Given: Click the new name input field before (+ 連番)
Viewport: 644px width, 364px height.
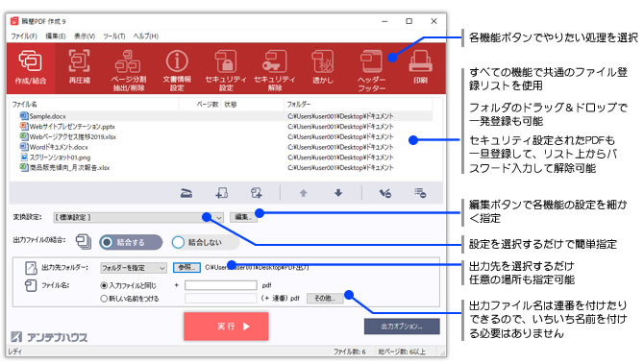Looking at the screenshot, I should (220, 299).
